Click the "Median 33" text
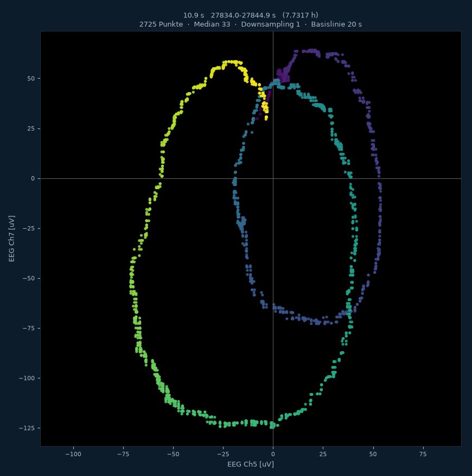Screen dimensions: 472x476 click(212, 24)
